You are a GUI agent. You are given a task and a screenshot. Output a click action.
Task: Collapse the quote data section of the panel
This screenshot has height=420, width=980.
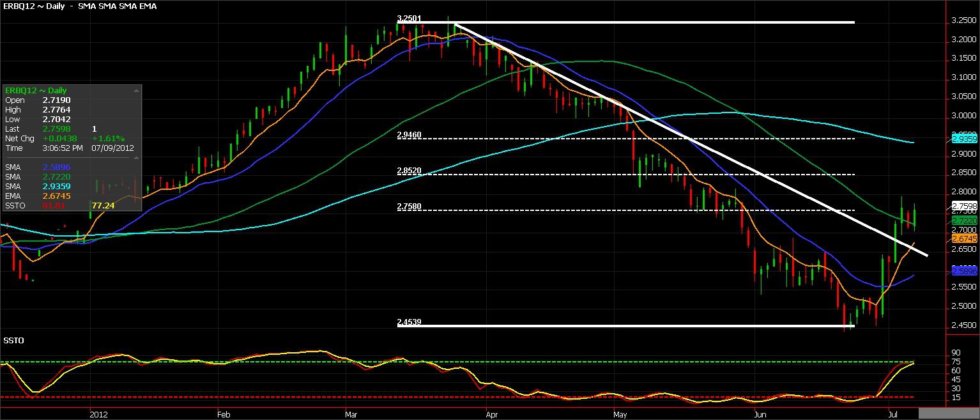tap(135, 89)
